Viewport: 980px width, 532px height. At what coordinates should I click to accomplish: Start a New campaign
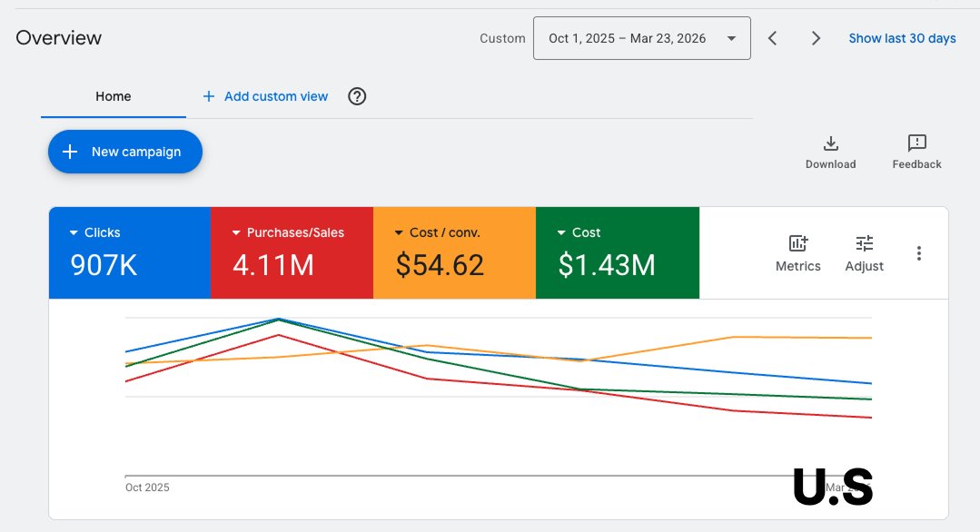tap(124, 152)
